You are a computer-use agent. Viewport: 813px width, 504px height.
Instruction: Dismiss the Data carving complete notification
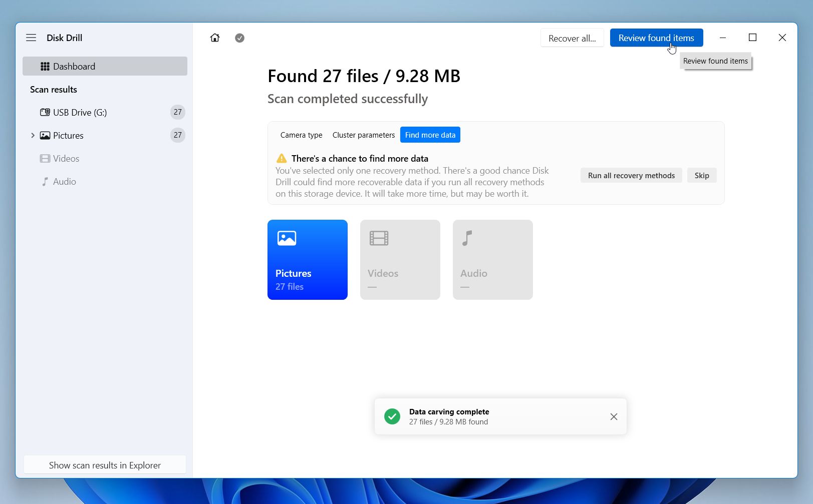click(613, 416)
